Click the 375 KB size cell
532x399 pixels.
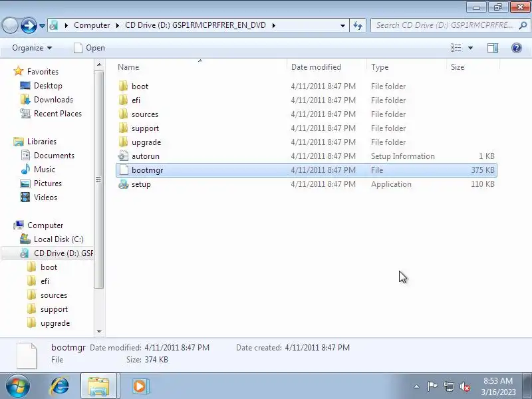point(483,170)
